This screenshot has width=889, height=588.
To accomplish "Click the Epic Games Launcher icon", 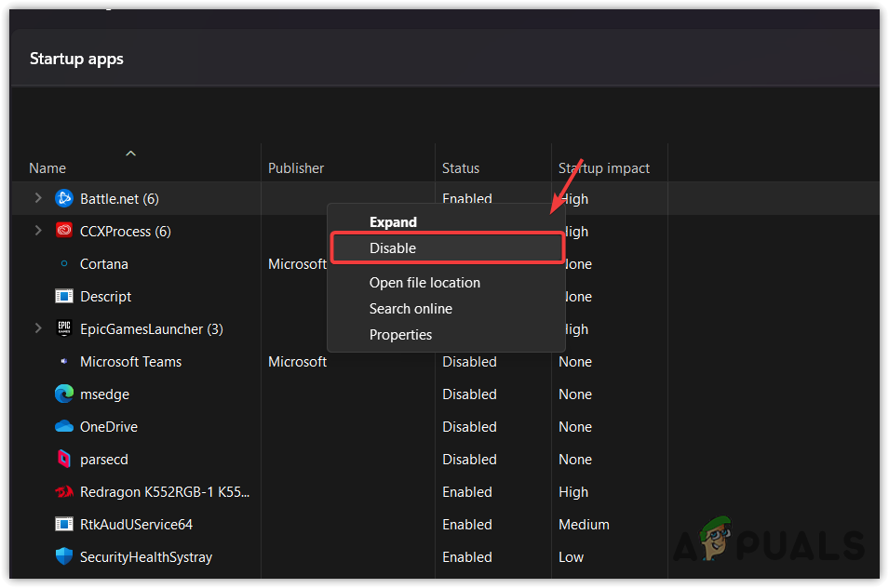I will coord(63,328).
